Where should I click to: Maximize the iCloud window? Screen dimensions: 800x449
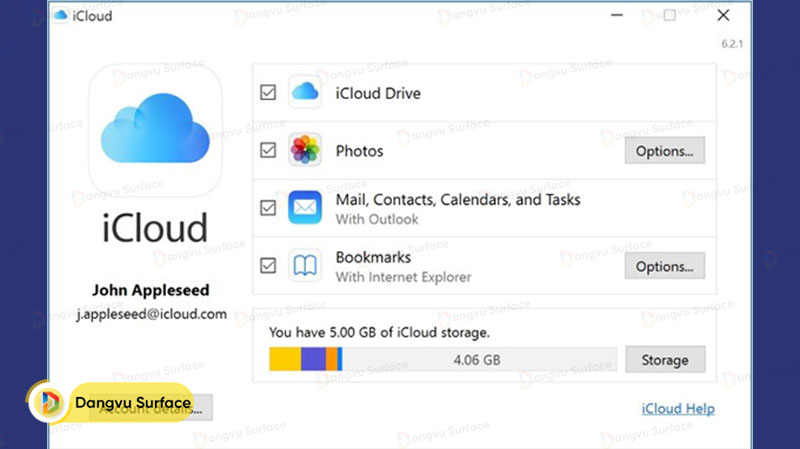(x=669, y=15)
